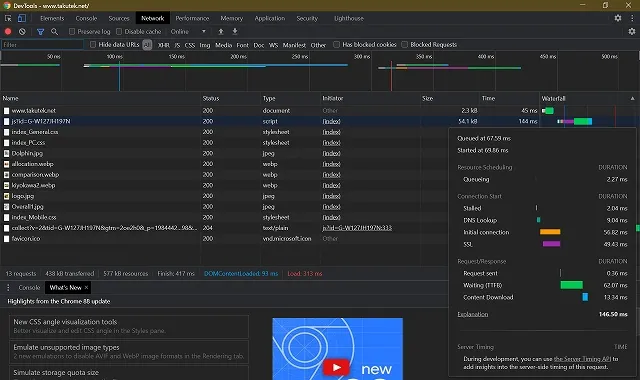
Task: Open DevTools settings gear in the top bar
Action: click(x=618, y=18)
